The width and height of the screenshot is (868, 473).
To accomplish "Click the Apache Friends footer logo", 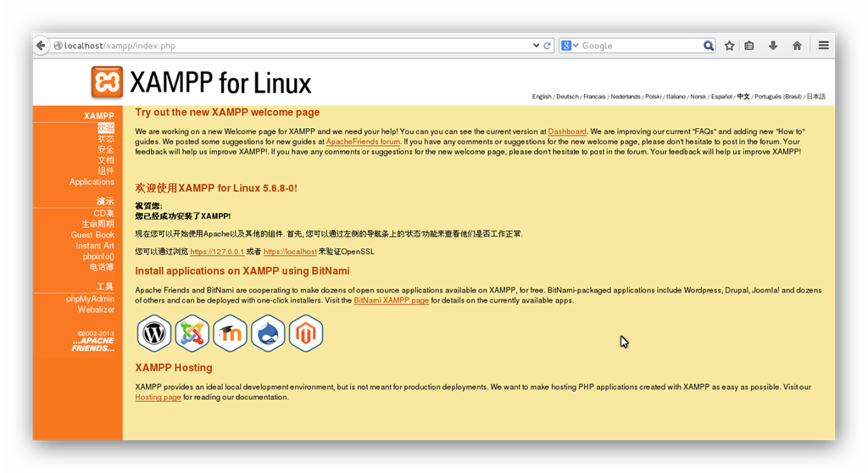I will [93, 344].
